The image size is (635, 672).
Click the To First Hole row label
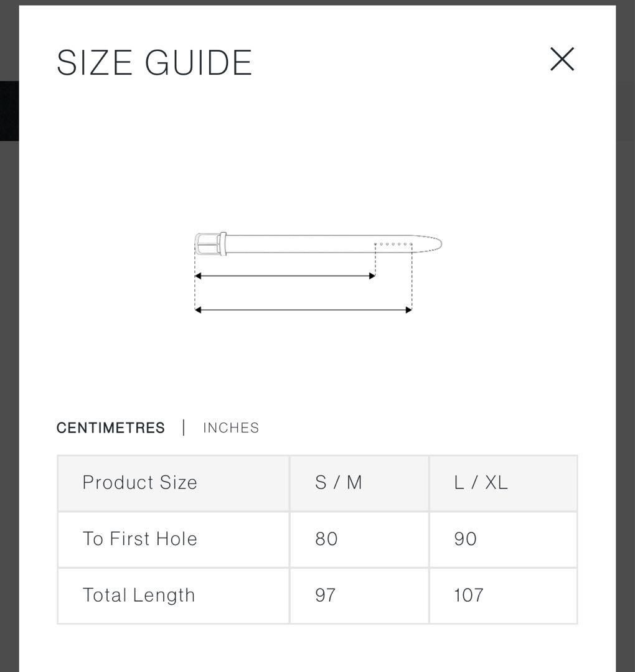click(x=140, y=539)
